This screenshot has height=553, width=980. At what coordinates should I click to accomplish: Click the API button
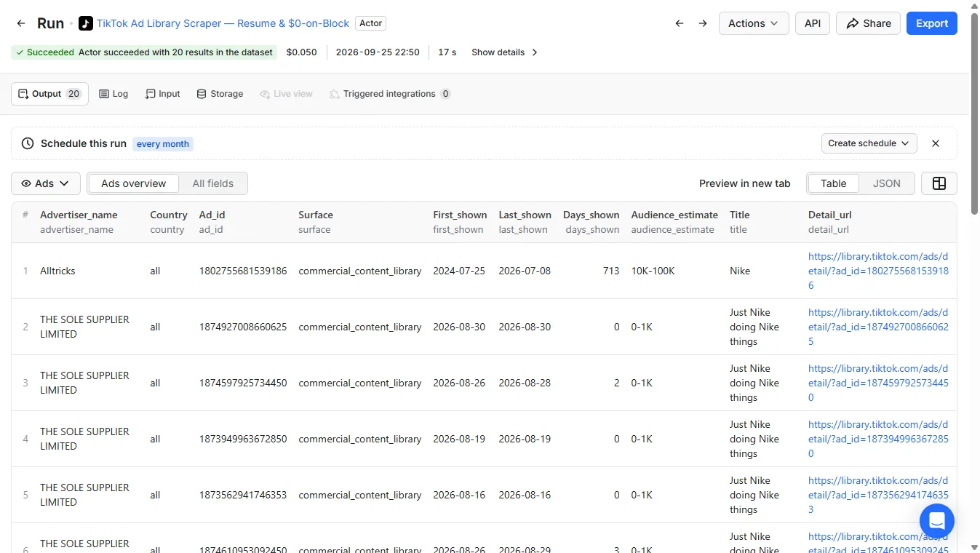coord(813,23)
